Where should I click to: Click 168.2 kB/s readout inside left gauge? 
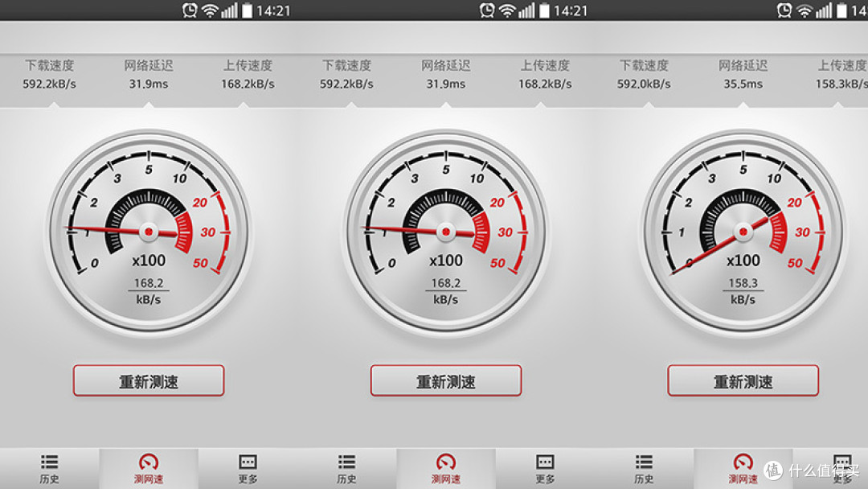point(149,291)
